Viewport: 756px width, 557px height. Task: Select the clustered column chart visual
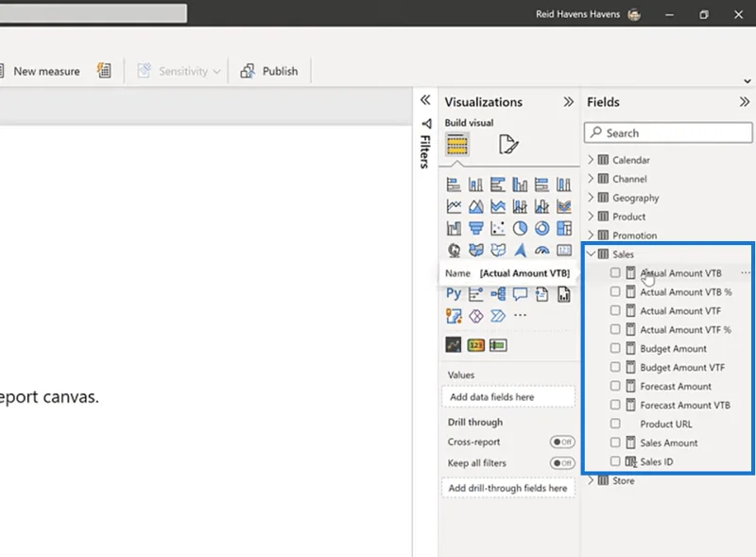(520, 184)
